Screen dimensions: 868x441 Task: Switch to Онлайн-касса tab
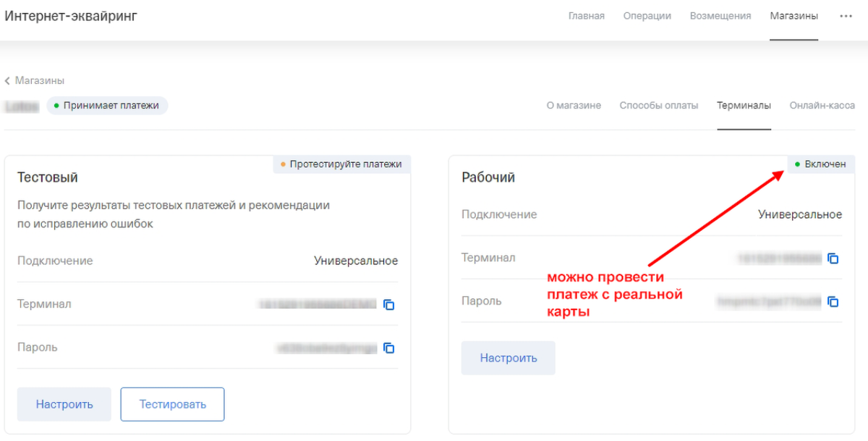pyautogui.click(x=822, y=106)
